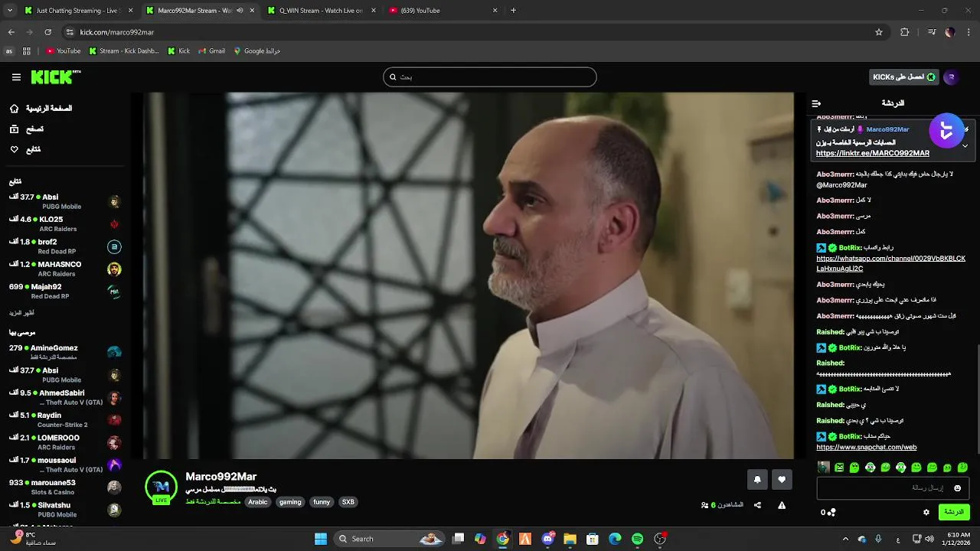This screenshot has width=980, height=551.
Task: Toggle stream notifications bell
Action: pos(757,480)
